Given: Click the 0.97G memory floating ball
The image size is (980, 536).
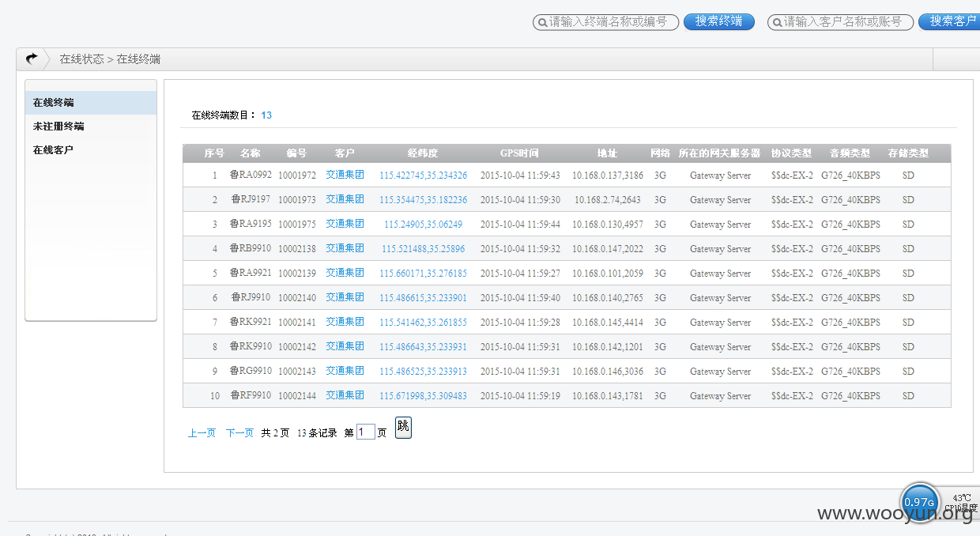Looking at the screenshot, I should coord(919,502).
